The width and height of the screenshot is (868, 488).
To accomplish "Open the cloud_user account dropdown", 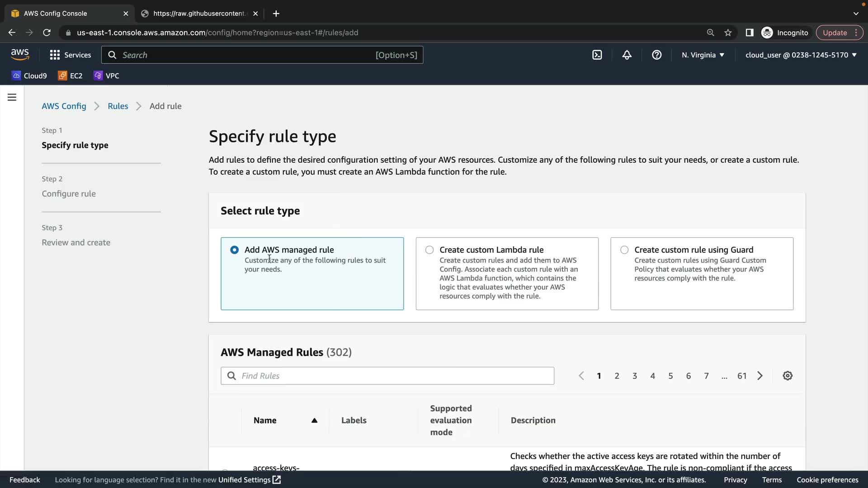I will tap(801, 55).
